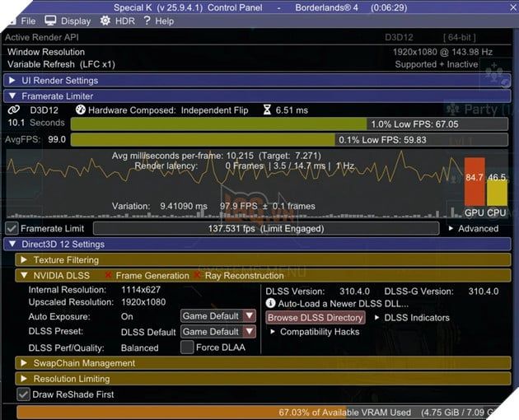The width and height of the screenshot is (519, 420).
Task: Click the hourglass icon next to 6.51 ms
Action: (x=267, y=110)
